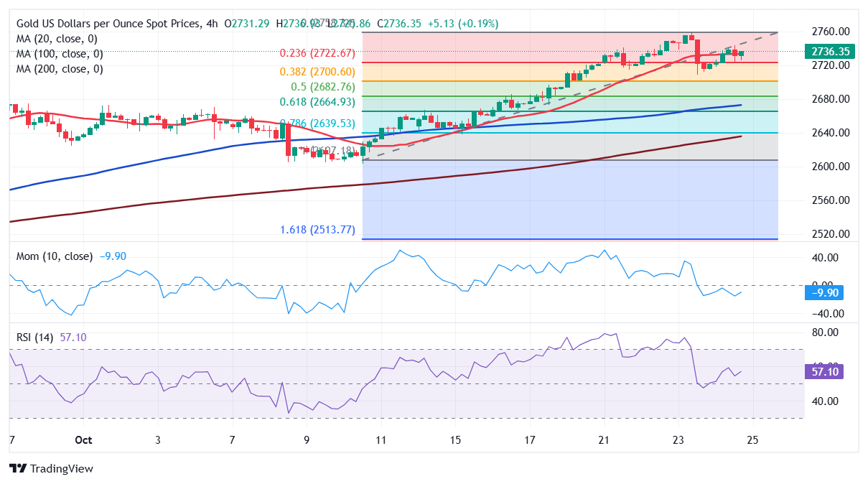The width and height of the screenshot is (868, 484).
Task: Select the 1.618 (2513.77) Fibonacci label
Action: [318, 231]
